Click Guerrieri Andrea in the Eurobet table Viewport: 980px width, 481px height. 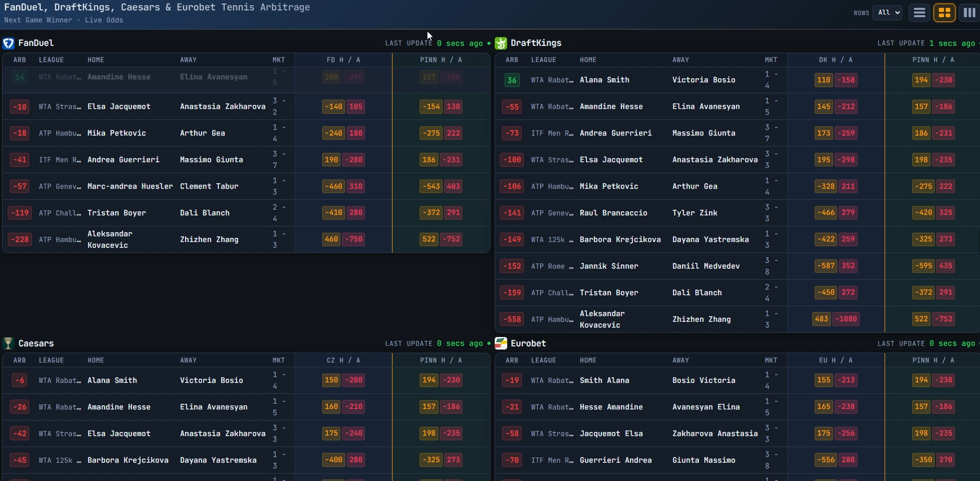[x=616, y=460]
